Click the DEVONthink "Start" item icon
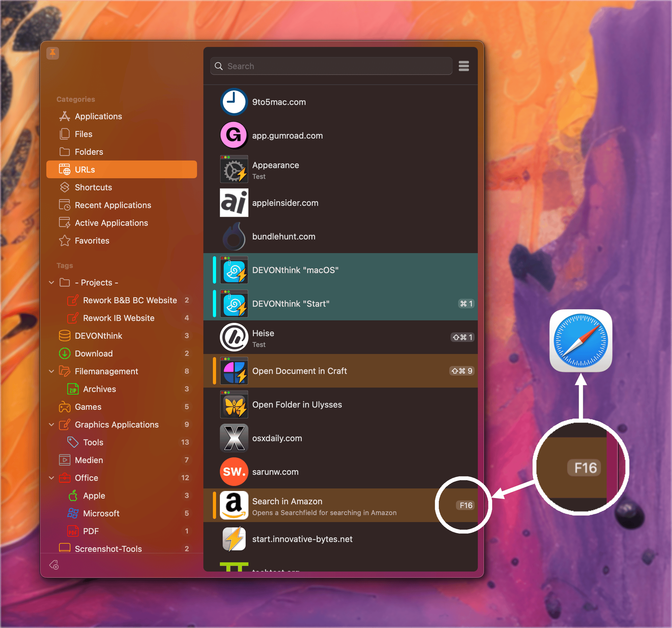Image resolution: width=672 pixels, height=628 pixels. pos(234,304)
